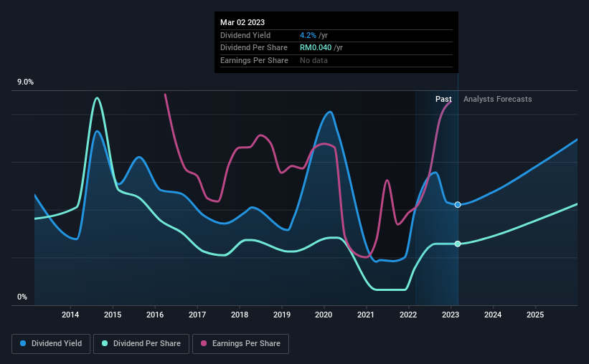Select the 2019 x-axis label
Viewport: 589px width, 364px height.
click(282, 315)
